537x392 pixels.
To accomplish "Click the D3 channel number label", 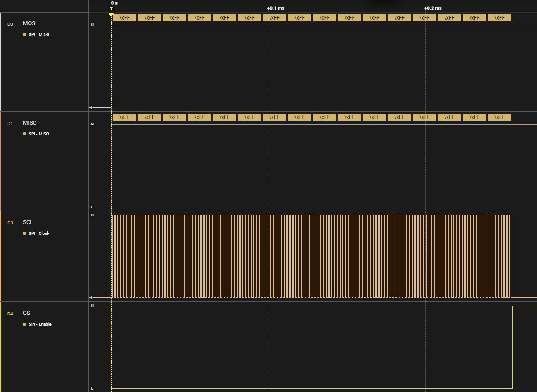I will pyautogui.click(x=10, y=223).
